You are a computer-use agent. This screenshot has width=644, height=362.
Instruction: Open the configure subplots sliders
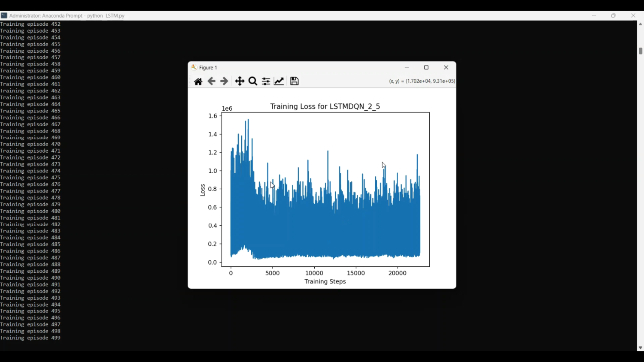(x=266, y=81)
